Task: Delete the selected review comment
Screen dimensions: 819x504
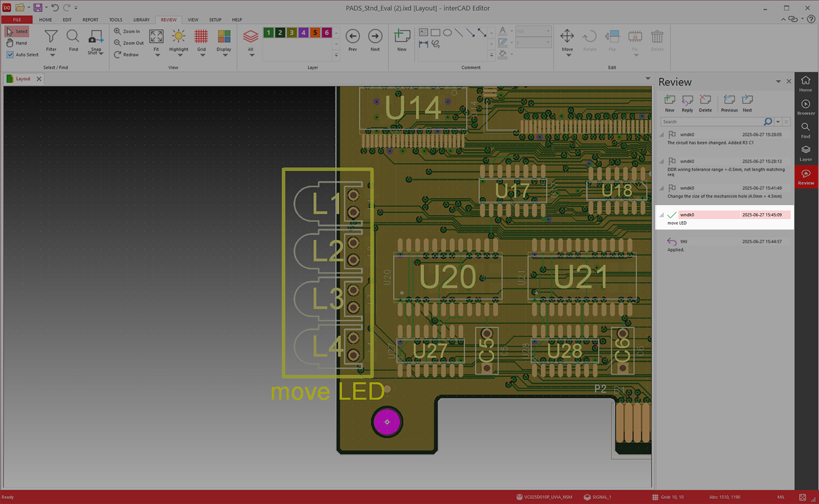Action: [705, 103]
